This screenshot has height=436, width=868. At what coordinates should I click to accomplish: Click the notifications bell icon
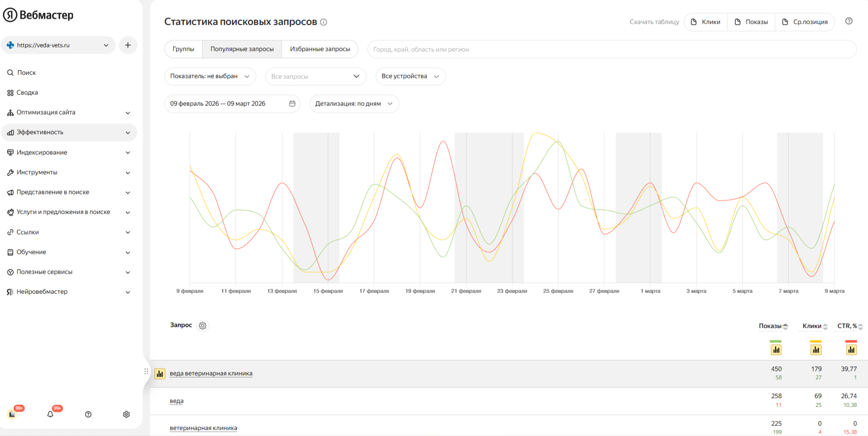coord(50,414)
